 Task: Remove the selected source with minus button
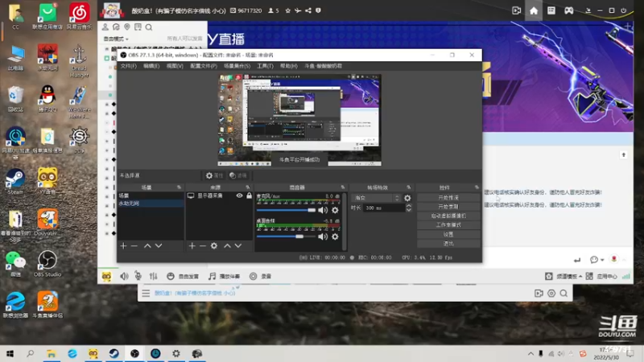[x=203, y=245]
